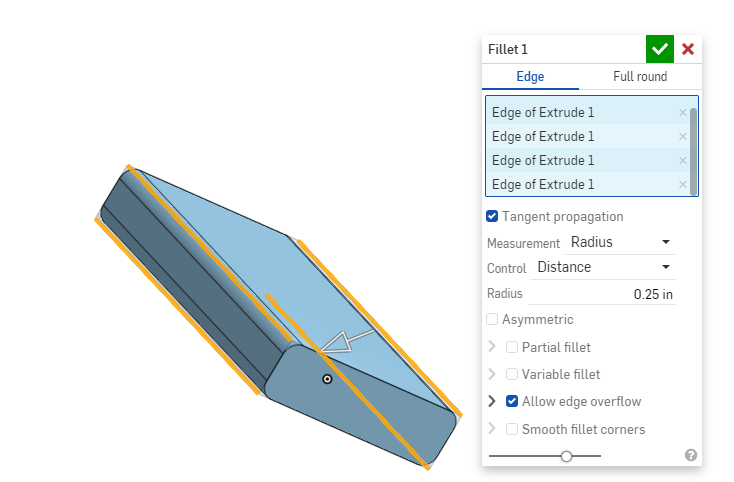734x482 pixels.
Task: Disable Tangent propagation checkbox
Action: click(492, 216)
